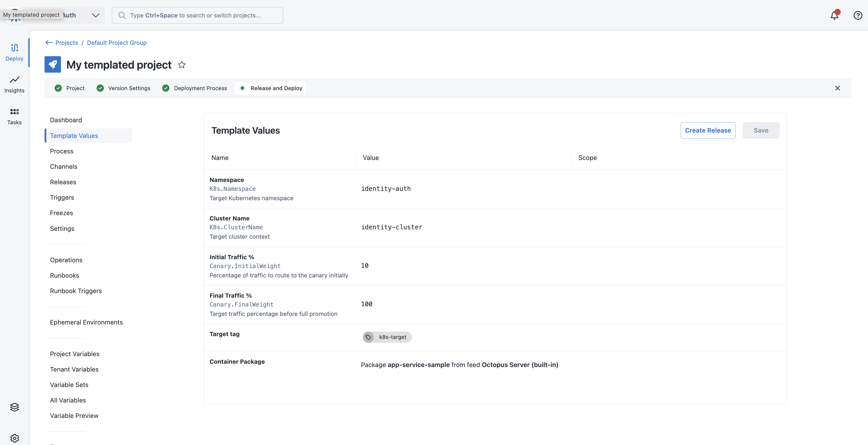868x445 pixels.
Task: Select the Release and Deploy step
Action: pyautogui.click(x=270, y=88)
